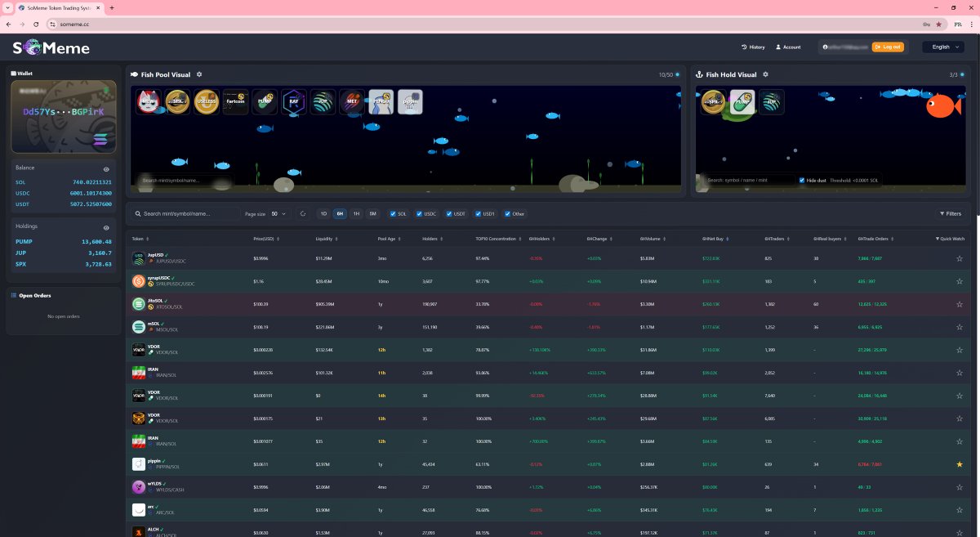This screenshot has width=980, height=537.
Task: Select the MEW token in Fish Pool
Action: coord(149,102)
